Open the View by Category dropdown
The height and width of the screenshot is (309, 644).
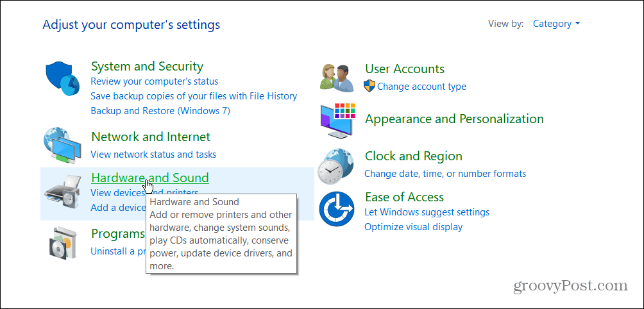[556, 24]
